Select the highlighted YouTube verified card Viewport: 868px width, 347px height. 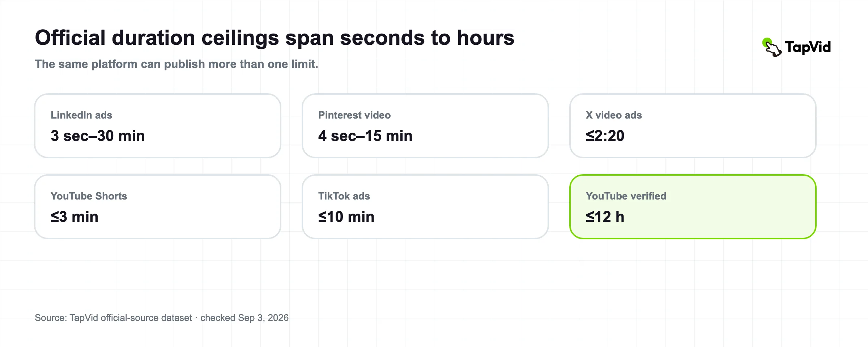tap(693, 207)
